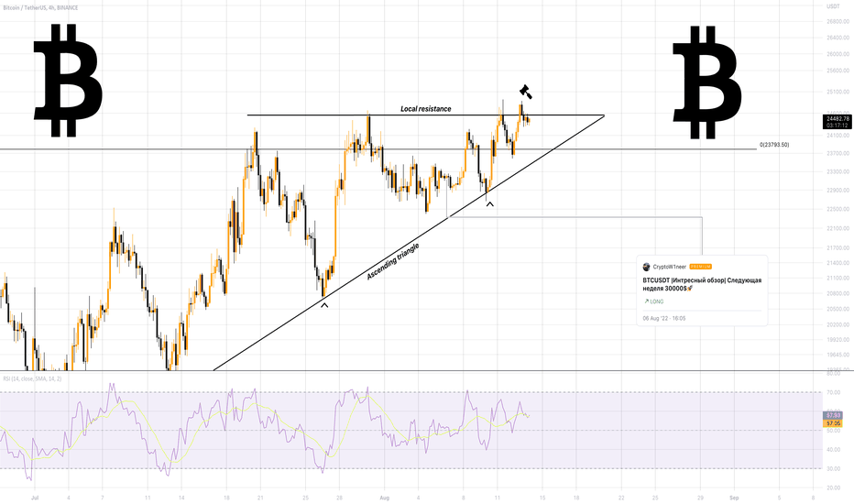Open the CryptoW1neer author name
Viewport: 854px width, 504px height.
point(670,267)
